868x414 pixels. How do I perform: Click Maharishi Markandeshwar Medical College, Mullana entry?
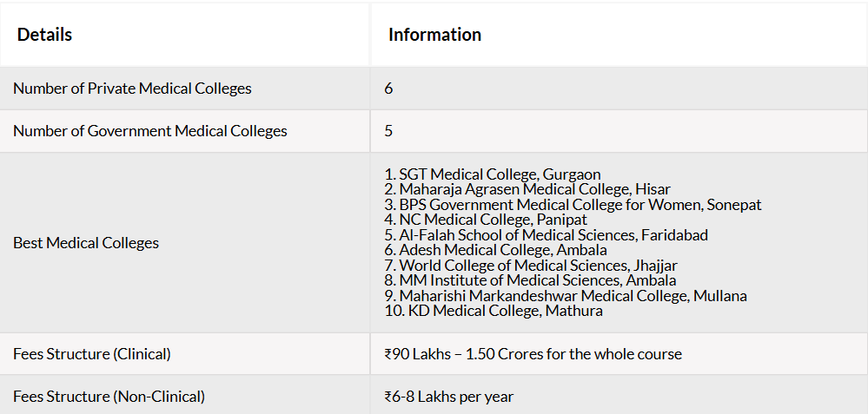(x=566, y=296)
